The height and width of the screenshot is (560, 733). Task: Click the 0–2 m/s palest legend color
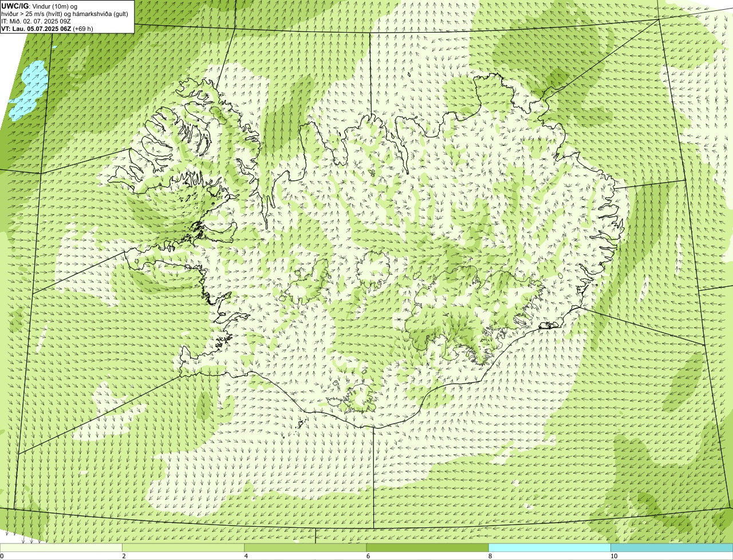[61, 548]
